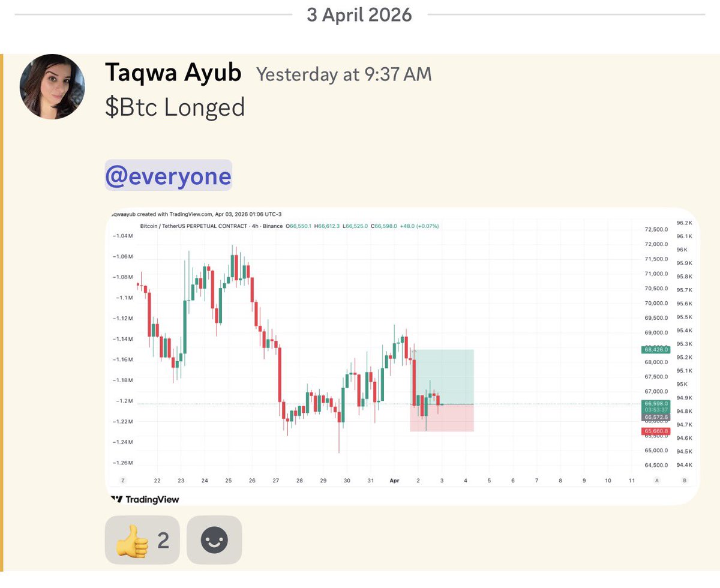Click the TradingView logo below the chart

[145, 499]
